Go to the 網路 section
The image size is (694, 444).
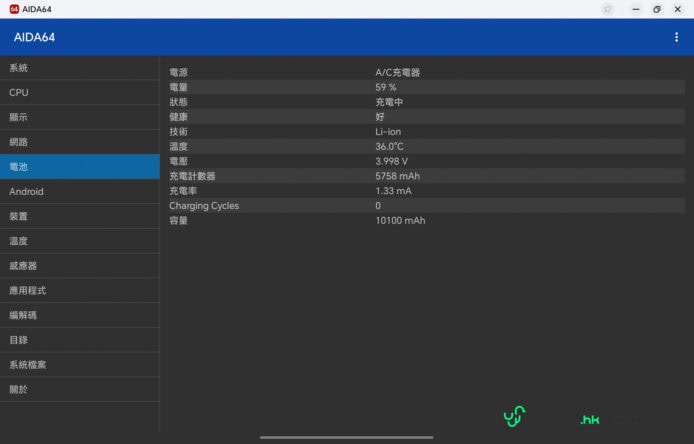(x=80, y=142)
